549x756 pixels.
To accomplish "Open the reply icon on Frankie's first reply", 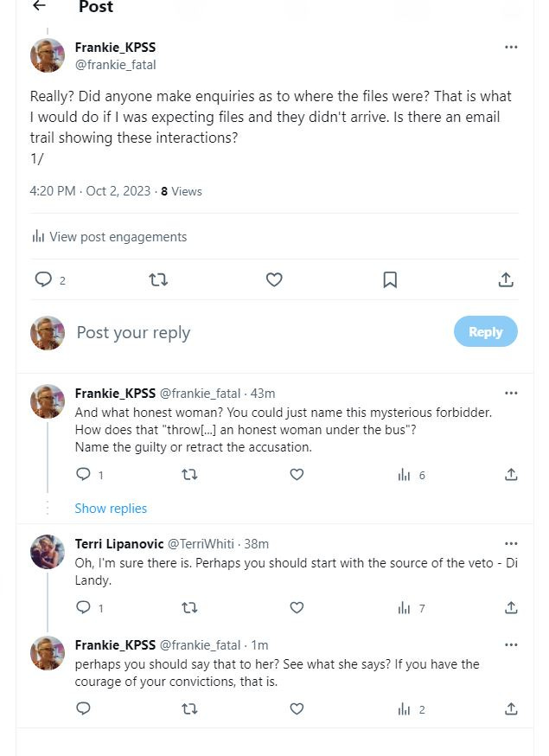I will (x=82, y=474).
